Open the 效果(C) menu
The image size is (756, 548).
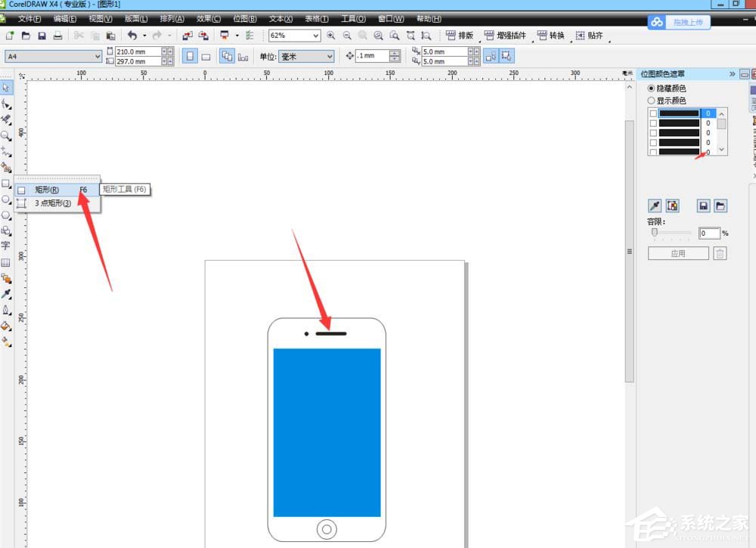(x=209, y=18)
